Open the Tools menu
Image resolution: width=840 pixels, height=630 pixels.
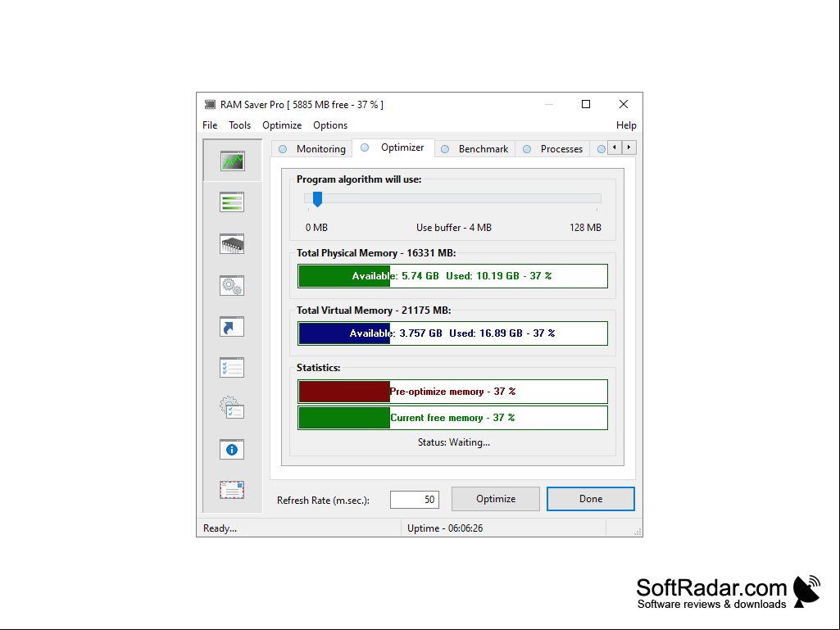click(x=239, y=125)
